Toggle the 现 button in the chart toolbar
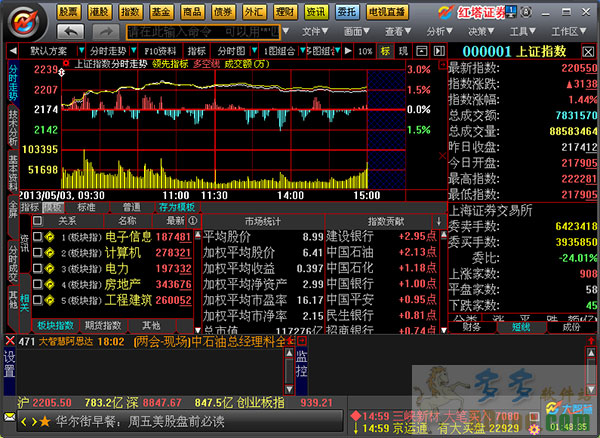This screenshot has width=600, height=438. 403,51
